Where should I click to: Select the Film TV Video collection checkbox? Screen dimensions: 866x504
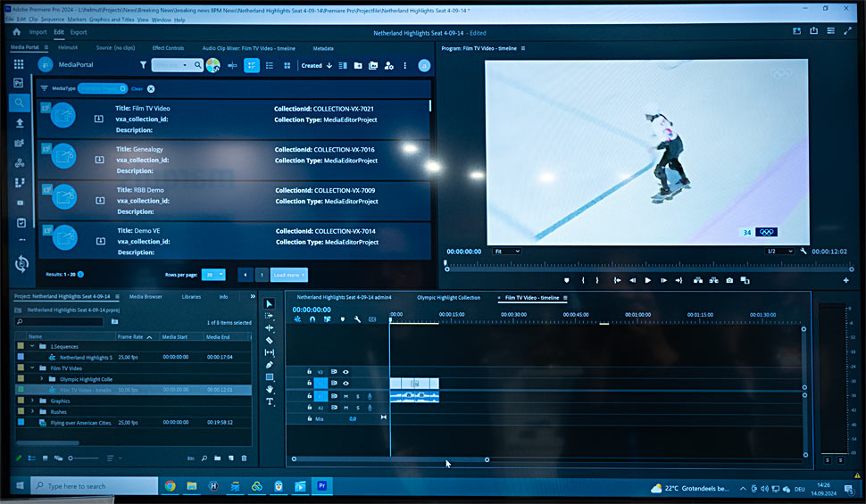46,107
